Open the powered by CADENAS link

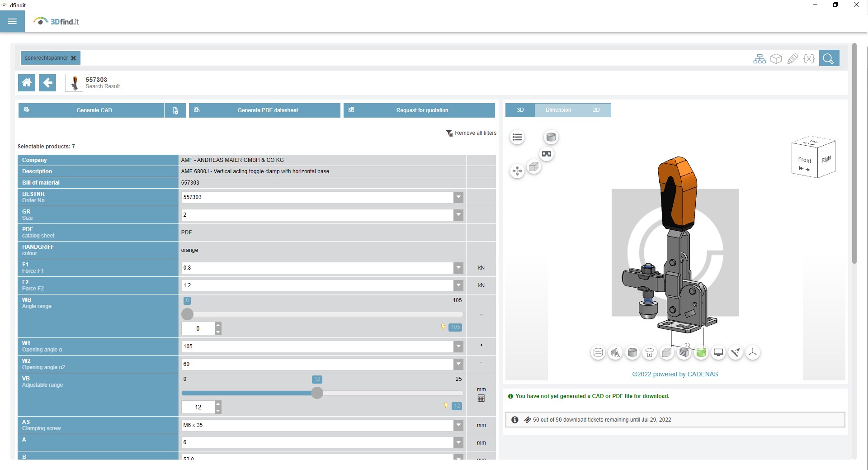click(675, 374)
